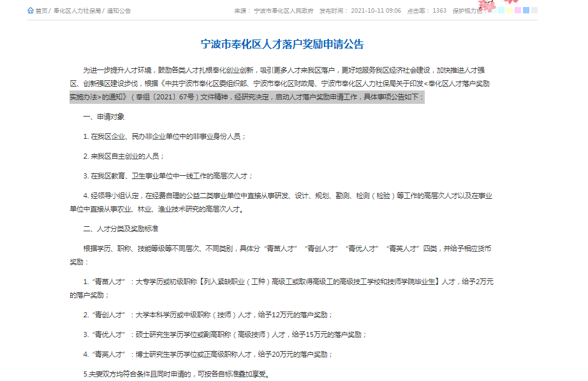Click the hit count 1363
The height and width of the screenshot is (381, 588).
pyautogui.click(x=439, y=11)
